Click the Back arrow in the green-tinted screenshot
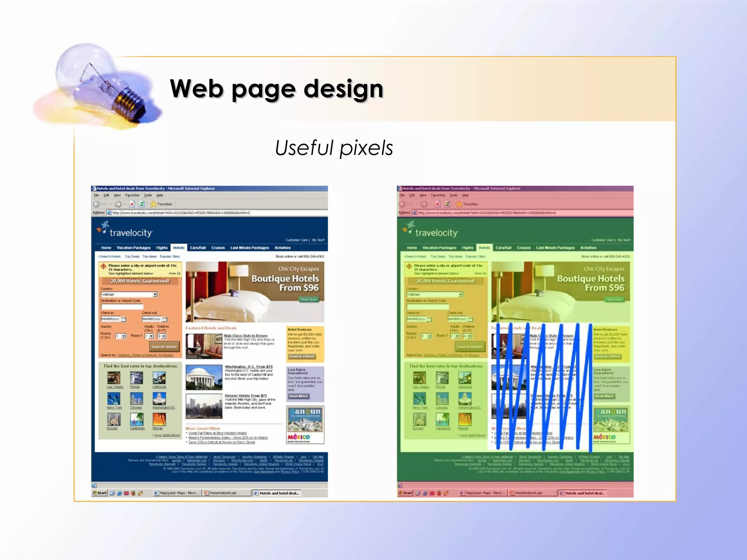Image resolution: width=747 pixels, height=560 pixels. click(x=402, y=204)
